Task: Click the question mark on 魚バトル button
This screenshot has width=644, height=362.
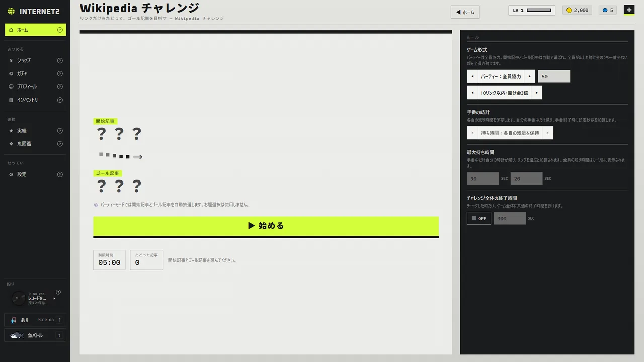Action: (x=60, y=335)
